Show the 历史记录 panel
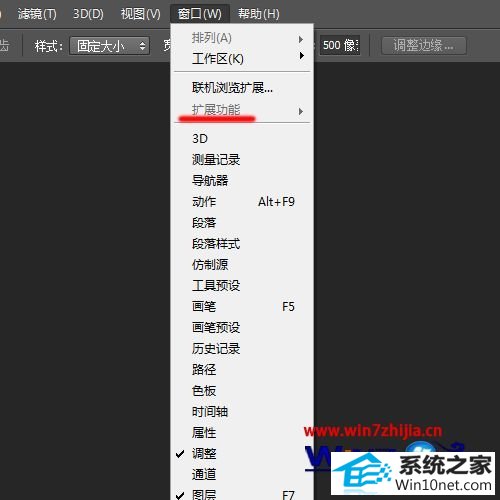Image resolution: width=500 pixels, height=500 pixels. pyautogui.click(x=242, y=349)
